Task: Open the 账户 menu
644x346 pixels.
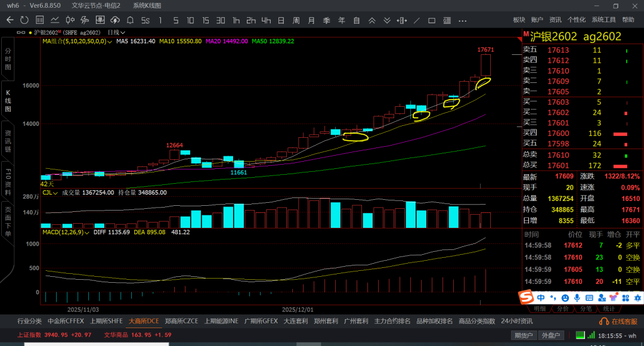Action: tap(537, 20)
